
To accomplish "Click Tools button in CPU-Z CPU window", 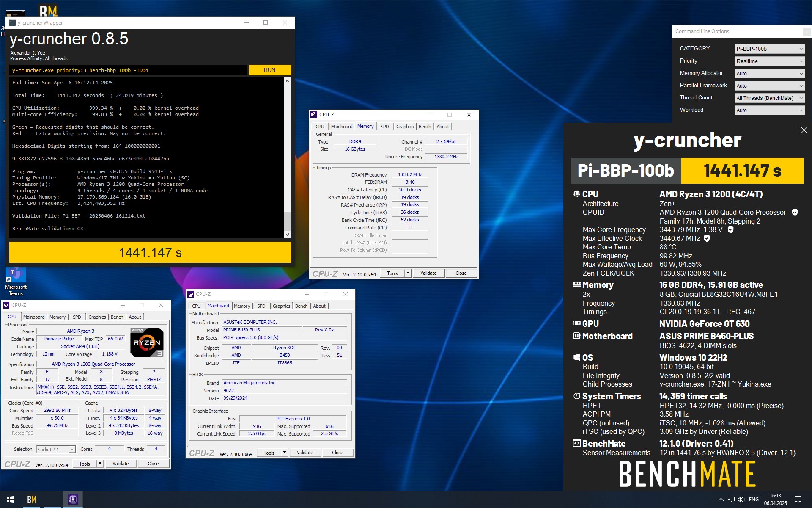I will pyautogui.click(x=85, y=464).
